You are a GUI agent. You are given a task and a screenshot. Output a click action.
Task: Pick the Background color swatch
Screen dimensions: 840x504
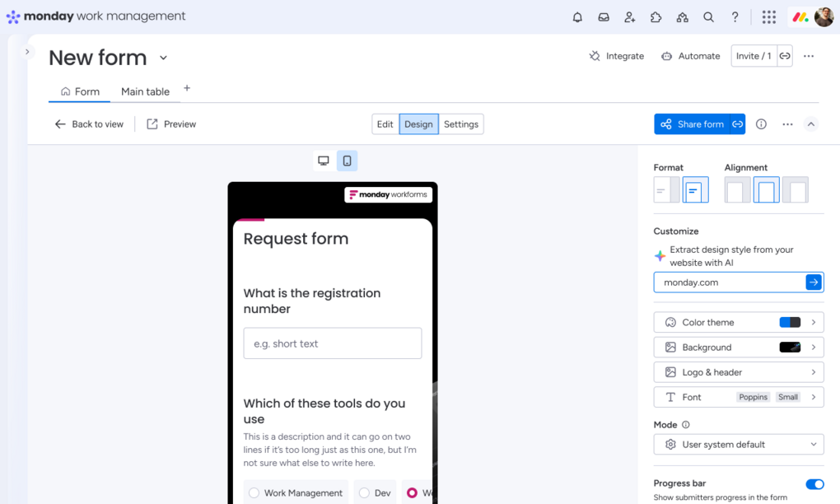(x=789, y=347)
